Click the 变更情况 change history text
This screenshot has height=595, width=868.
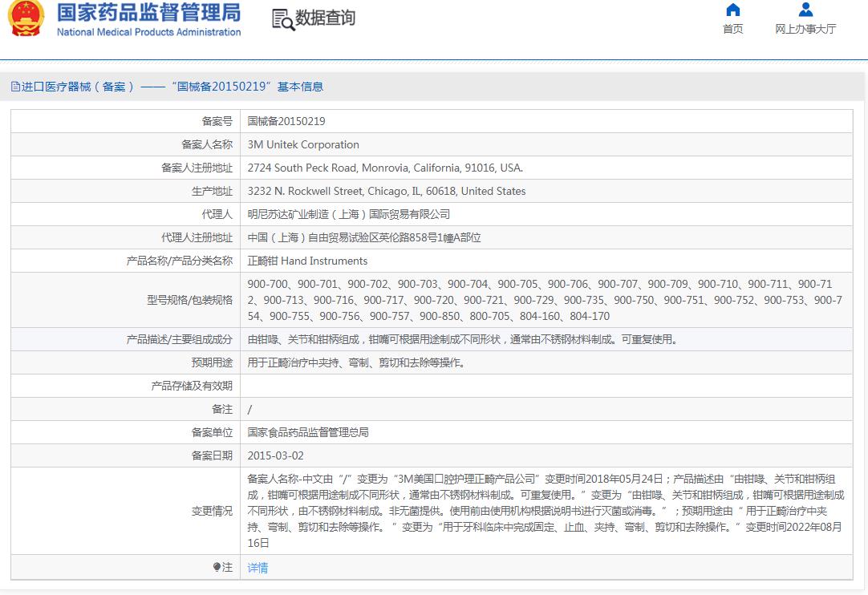click(546, 511)
